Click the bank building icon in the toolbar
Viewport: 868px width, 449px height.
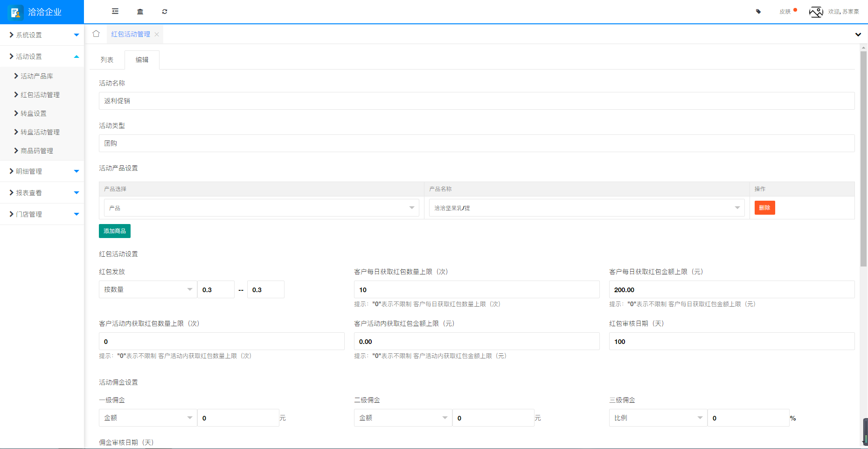tap(140, 11)
